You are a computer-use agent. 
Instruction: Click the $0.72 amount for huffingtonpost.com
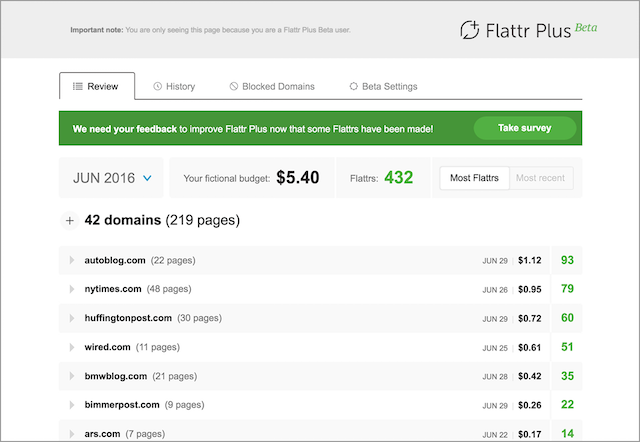click(x=530, y=318)
